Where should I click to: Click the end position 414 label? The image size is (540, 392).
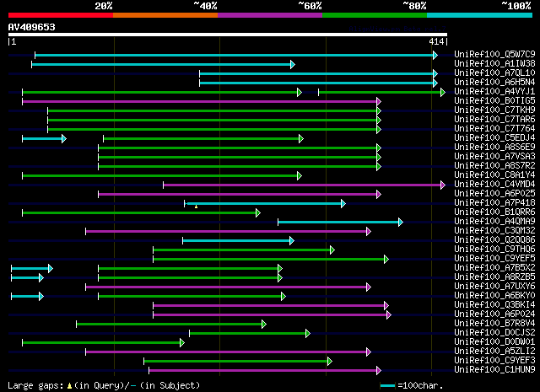(436, 41)
